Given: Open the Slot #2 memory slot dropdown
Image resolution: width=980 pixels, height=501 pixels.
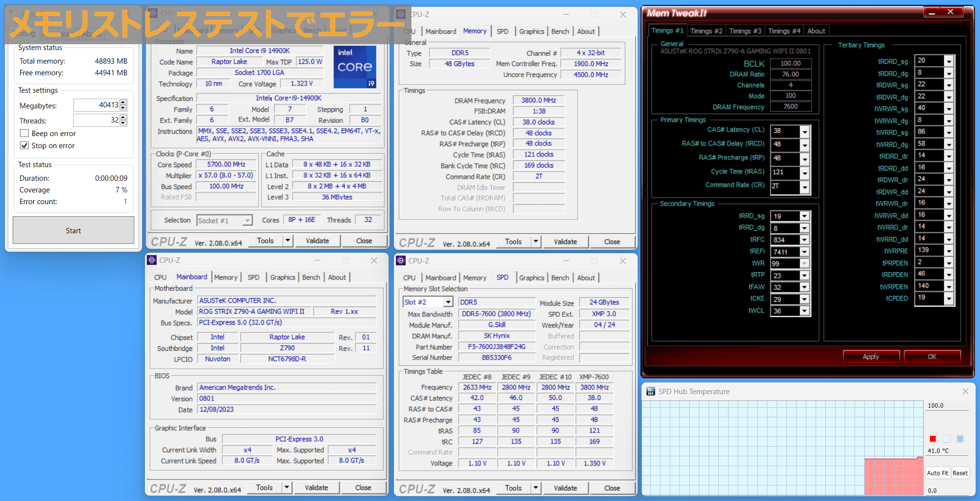Looking at the screenshot, I should coord(448,302).
